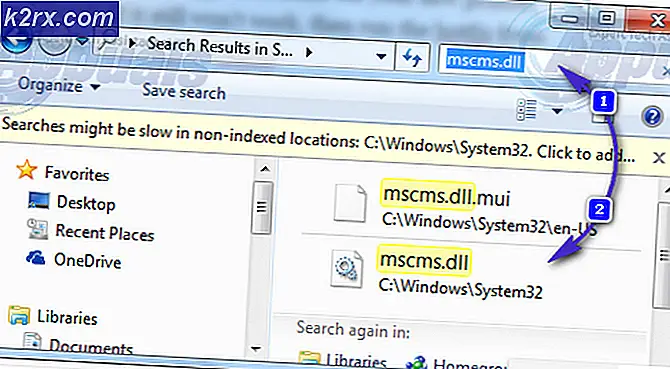Open the address bar history dropdown
The width and height of the screenshot is (670, 369).
pos(380,56)
